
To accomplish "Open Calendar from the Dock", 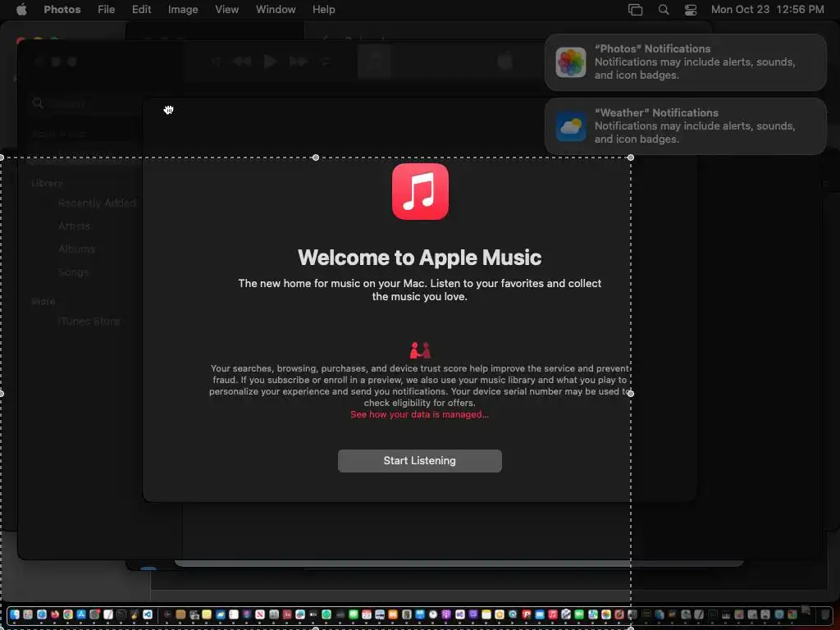I will (x=367, y=614).
